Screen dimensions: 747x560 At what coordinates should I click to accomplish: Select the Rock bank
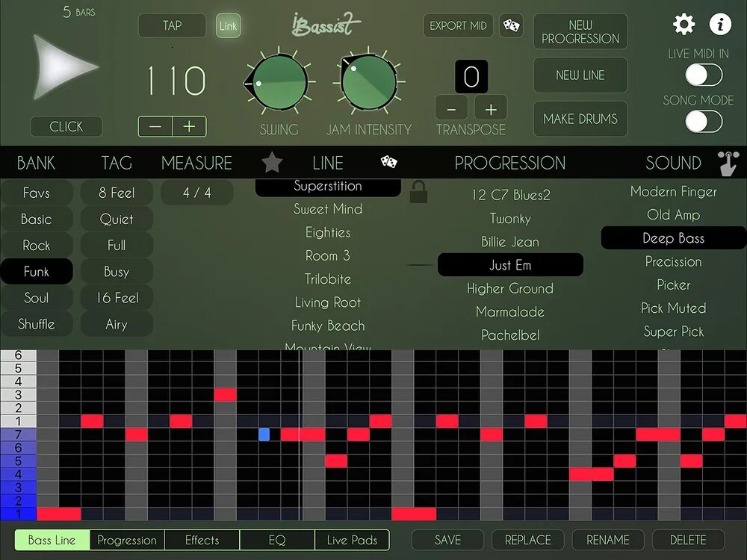[x=37, y=245]
